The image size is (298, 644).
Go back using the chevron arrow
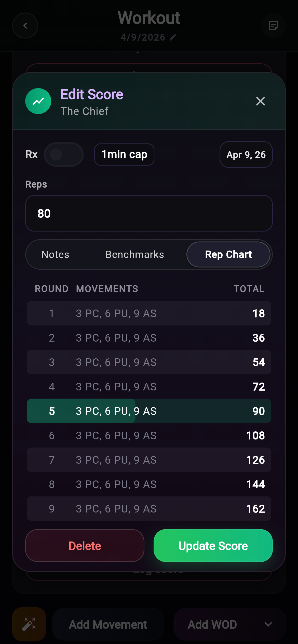click(x=25, y=26)
